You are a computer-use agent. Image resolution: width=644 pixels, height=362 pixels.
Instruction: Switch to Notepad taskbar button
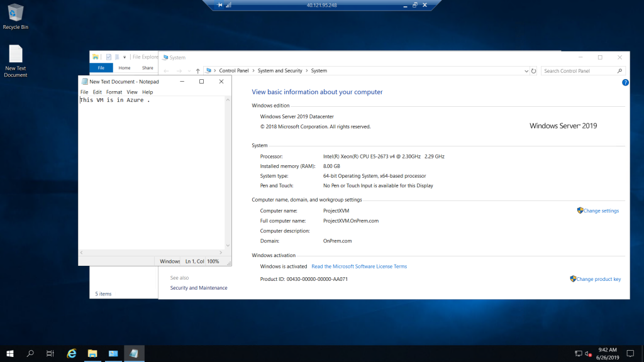(x=134, y=353)
